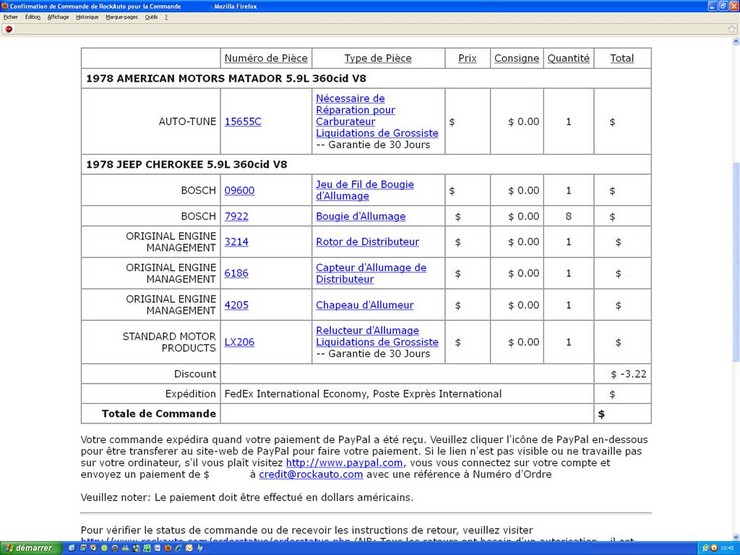Click the vertical scrollbar thumb
Viewport: 740px width, 555px height.
pyautogui.click(x=736, y=262)
